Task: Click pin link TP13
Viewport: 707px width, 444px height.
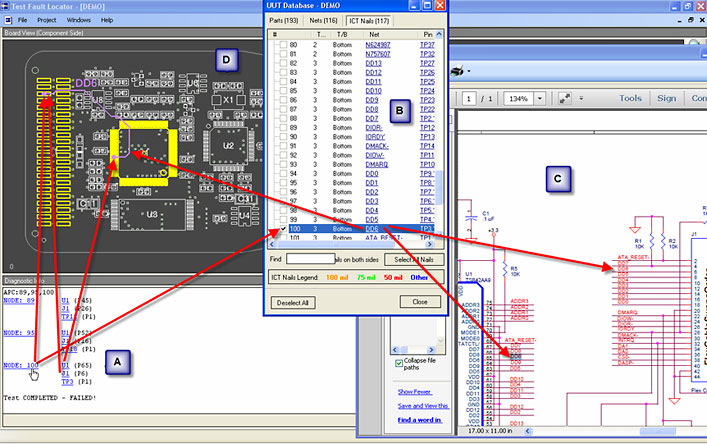Action: (427, 137)
